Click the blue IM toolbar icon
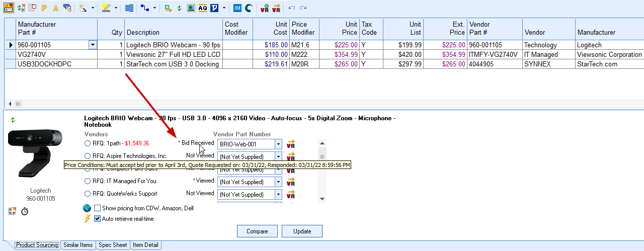The image size is (644, 251). point(237,8)
